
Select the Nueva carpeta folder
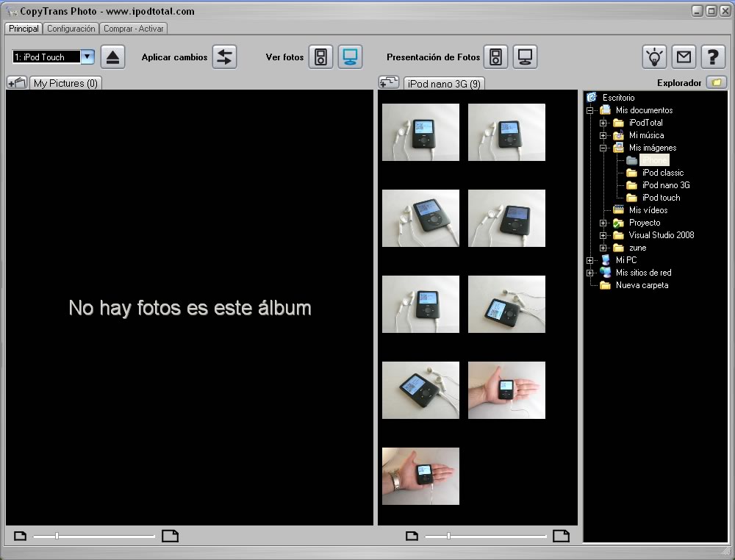pyautogui.click(x=642, y=285)
